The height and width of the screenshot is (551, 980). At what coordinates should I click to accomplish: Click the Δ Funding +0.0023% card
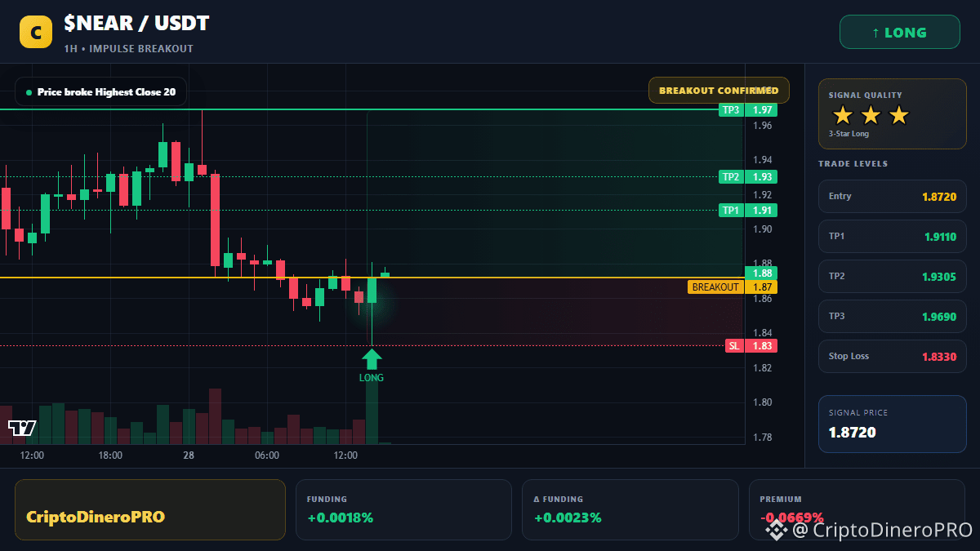630,509
